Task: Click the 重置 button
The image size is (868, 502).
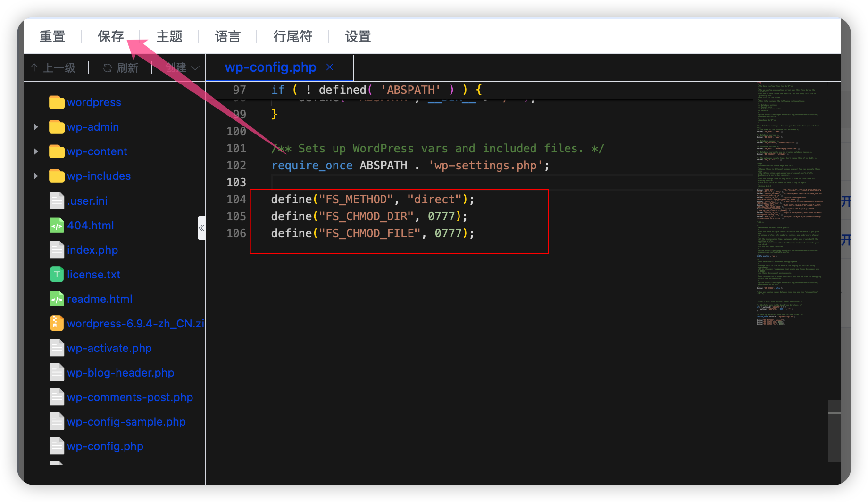Action: tap(52, 36)
